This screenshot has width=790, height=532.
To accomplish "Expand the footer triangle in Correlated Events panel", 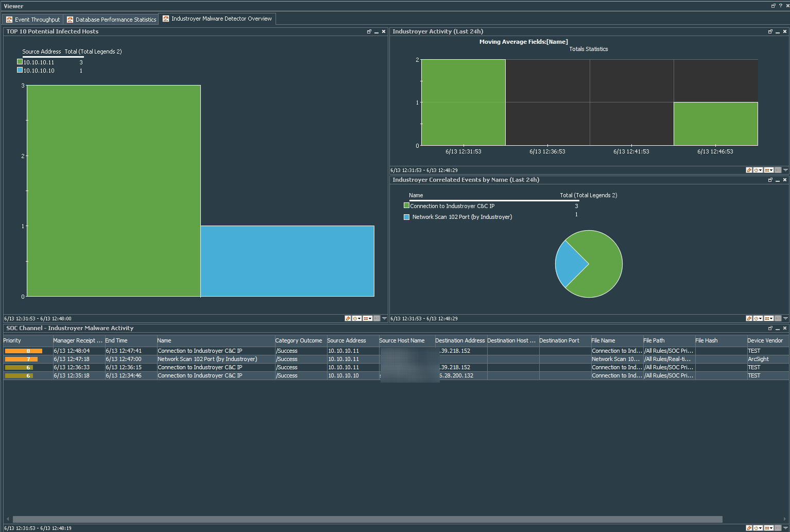I will coord(785,318).
